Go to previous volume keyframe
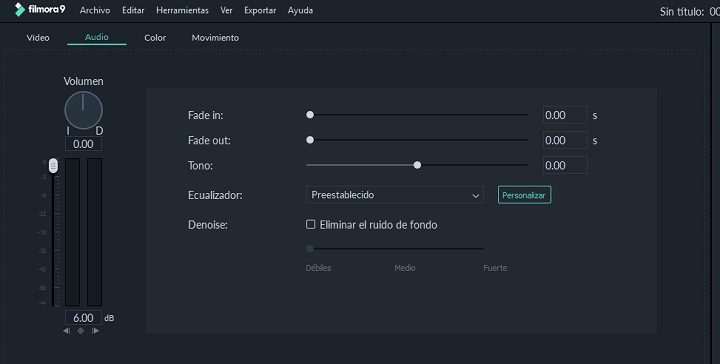720x364 pixels. coord(67,330)
